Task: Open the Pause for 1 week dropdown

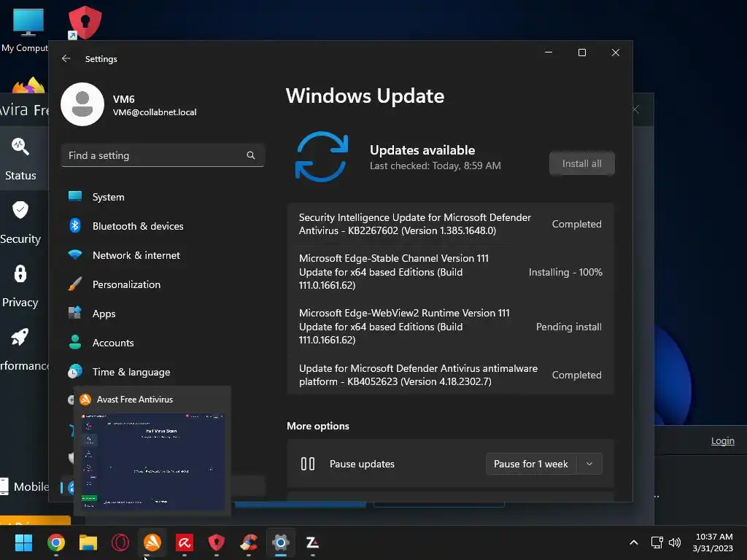Action: [x=544, y=464]
